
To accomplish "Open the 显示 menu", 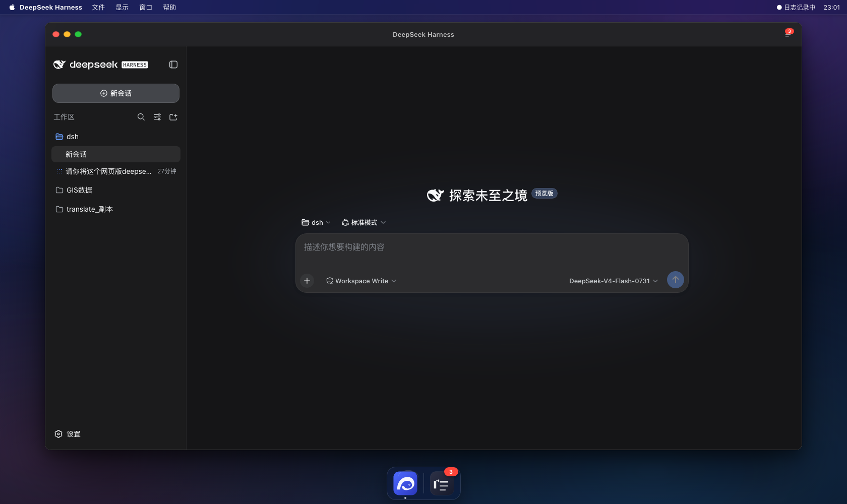I will pyautogui.click(x=122, y=7).
